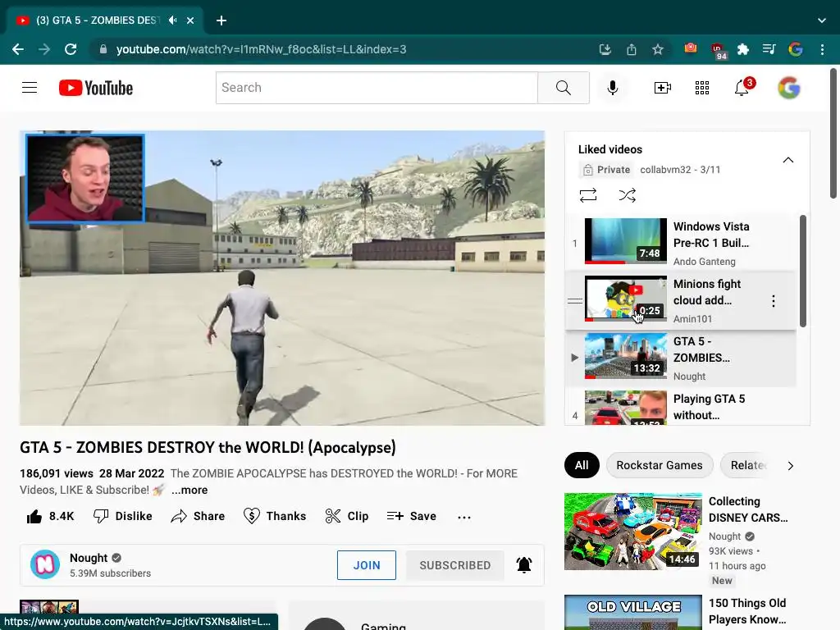Open the Create video camera icon

coord(662,88)
